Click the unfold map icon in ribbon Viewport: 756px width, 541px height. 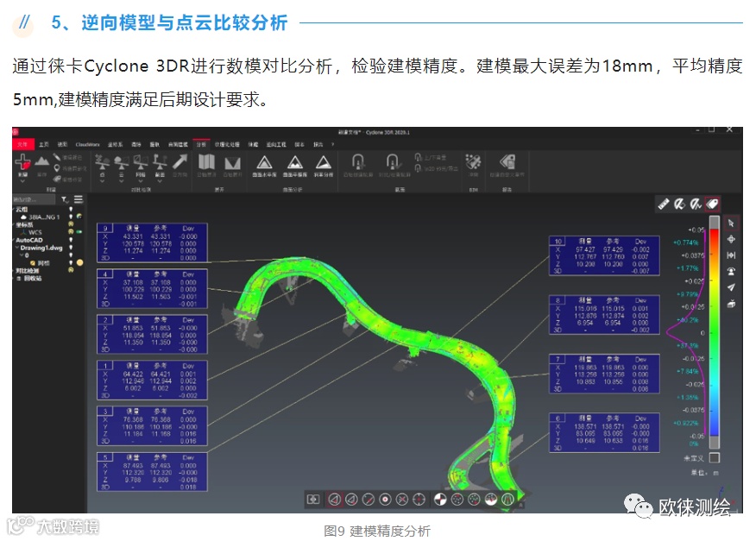(x=206, y=162)
